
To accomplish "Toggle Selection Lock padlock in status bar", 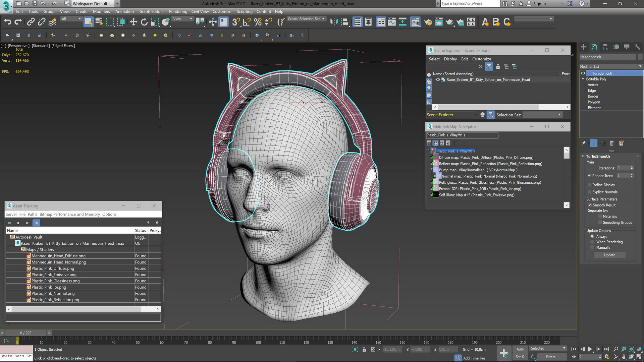I will click(x=364, y=350).
